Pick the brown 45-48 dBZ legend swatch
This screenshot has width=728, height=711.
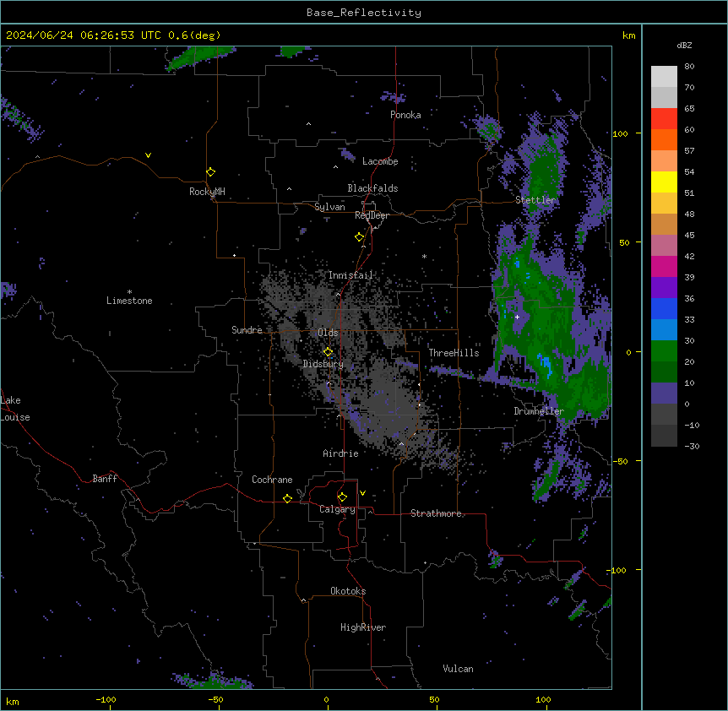point(664,224)
